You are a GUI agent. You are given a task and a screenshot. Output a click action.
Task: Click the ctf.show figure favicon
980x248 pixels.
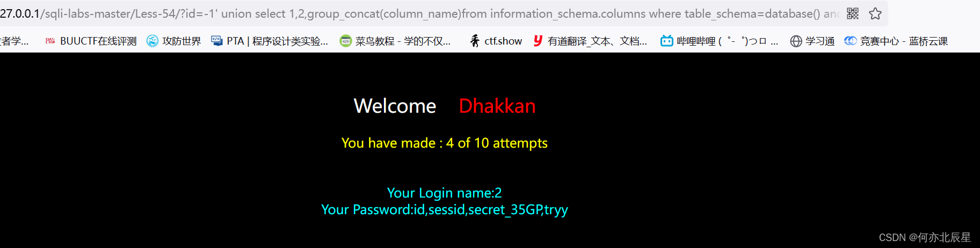[x=475, y=41]
